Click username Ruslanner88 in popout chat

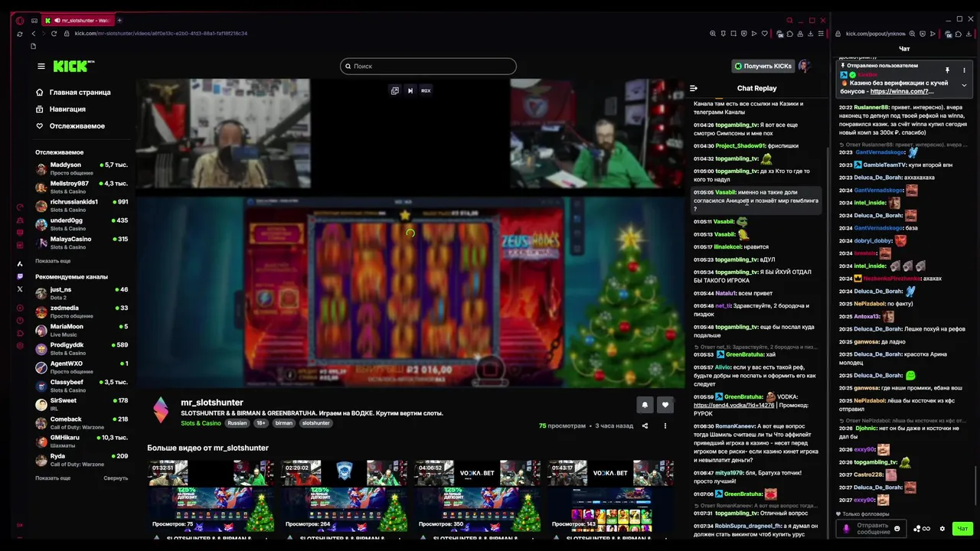point(871,108)
